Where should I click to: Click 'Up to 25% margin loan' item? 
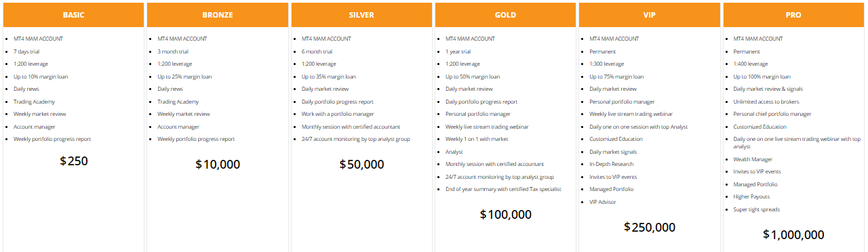(184, 77)
